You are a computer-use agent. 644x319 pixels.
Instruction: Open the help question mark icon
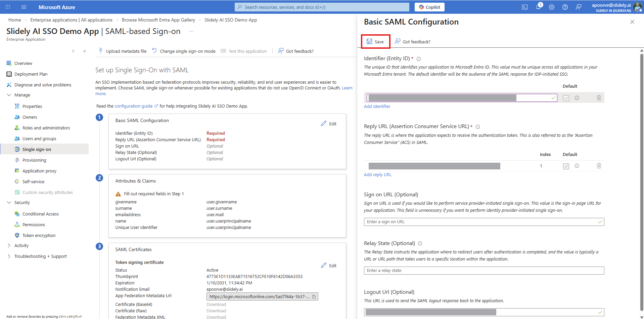click(x=565, y=7)
